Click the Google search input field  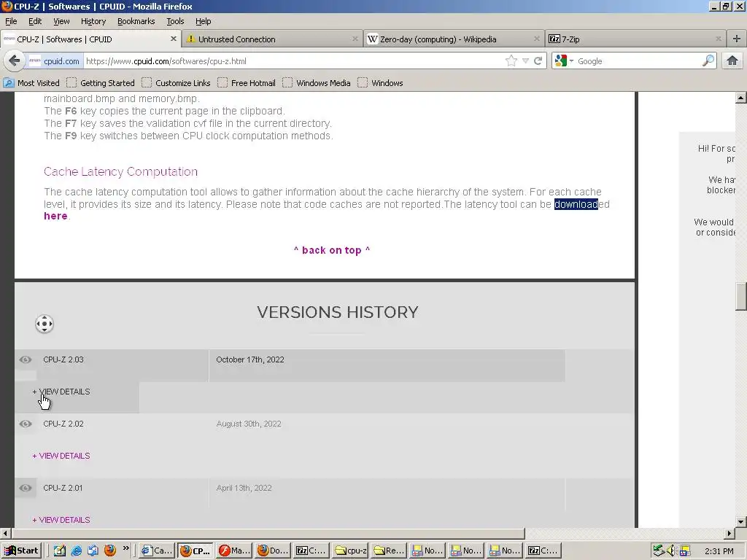[x=638, y=61]
